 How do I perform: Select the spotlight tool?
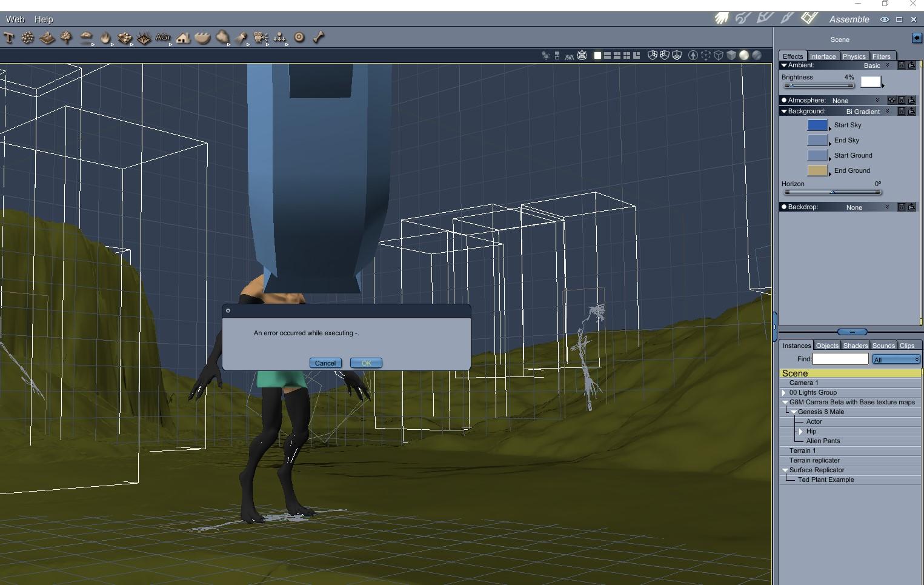click(x=241, y=38)
